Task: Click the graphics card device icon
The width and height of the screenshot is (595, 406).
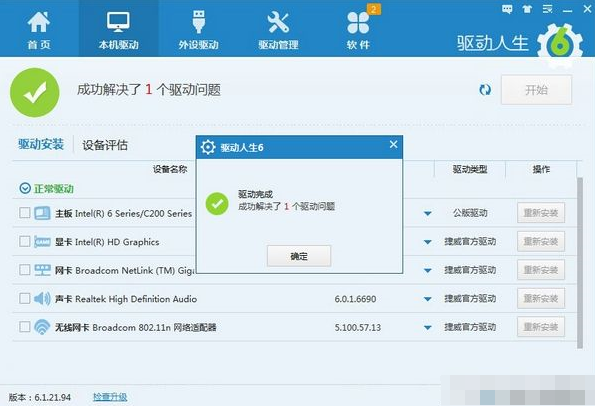Action: [42, 242]
